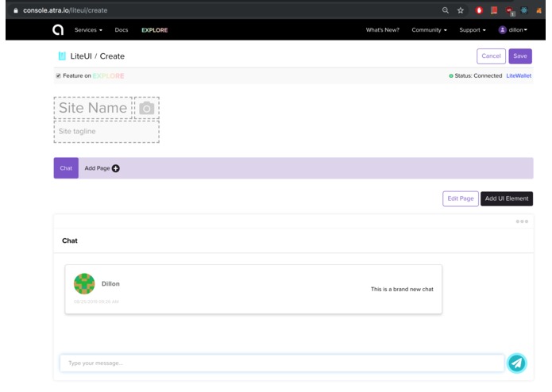
Task: Click the Chat heading in the element card
Action: point(70,240)
